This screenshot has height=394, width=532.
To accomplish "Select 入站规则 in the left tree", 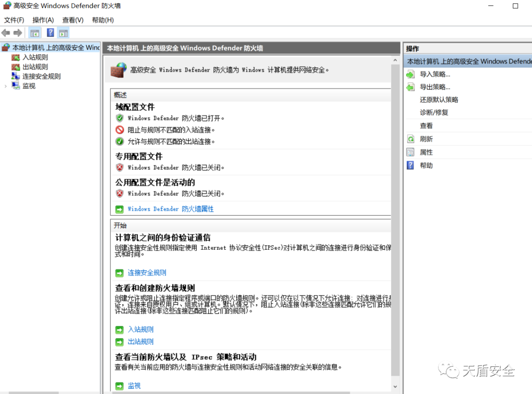I will point(35,57).
